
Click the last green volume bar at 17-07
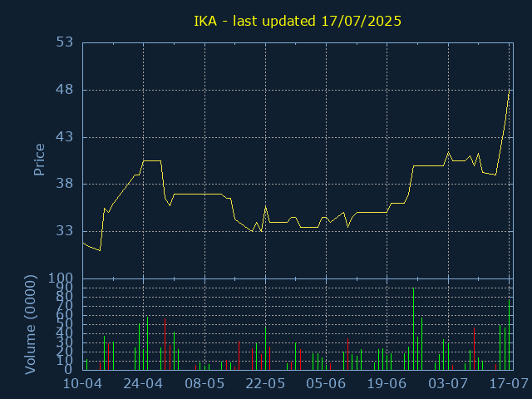click(509, 334)
